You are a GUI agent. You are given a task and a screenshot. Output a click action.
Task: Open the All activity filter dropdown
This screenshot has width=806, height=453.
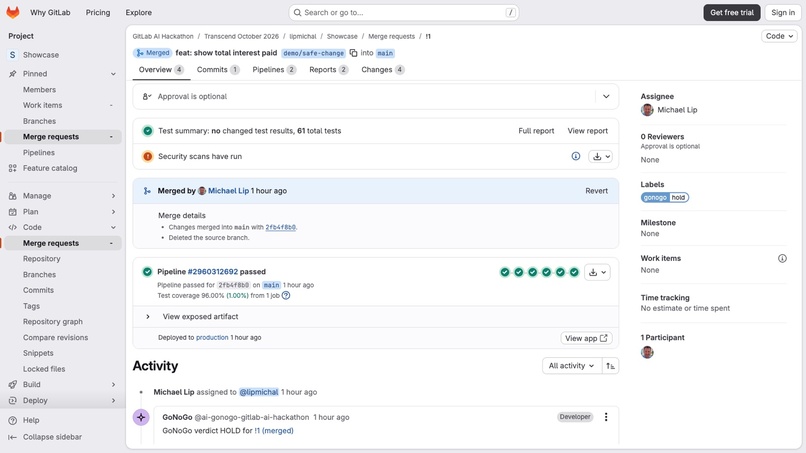pos(571,366)
